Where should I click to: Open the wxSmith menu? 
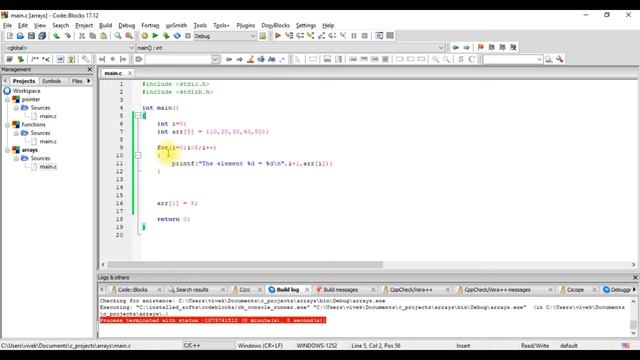click(176, 25)
